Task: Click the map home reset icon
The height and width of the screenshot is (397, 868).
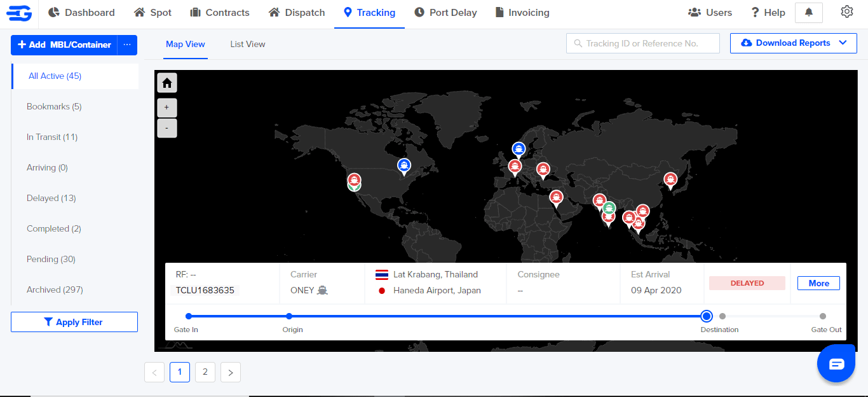Action: [167, 83]
